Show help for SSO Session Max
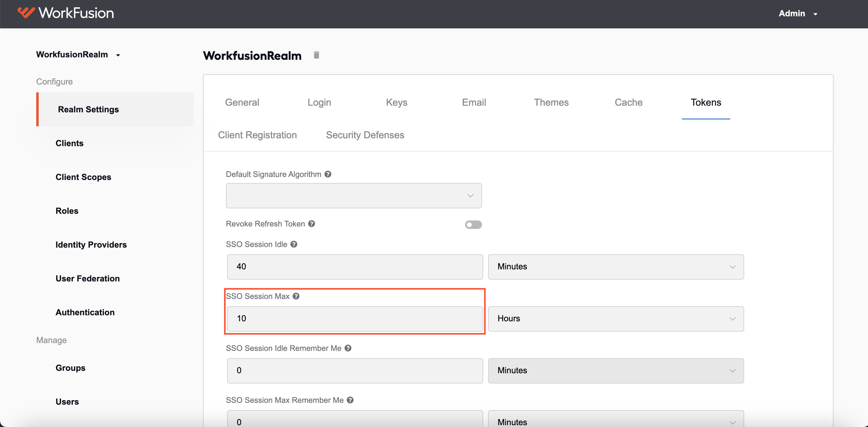This screenshot has width=868, height=427. click(x=296, y=296)
